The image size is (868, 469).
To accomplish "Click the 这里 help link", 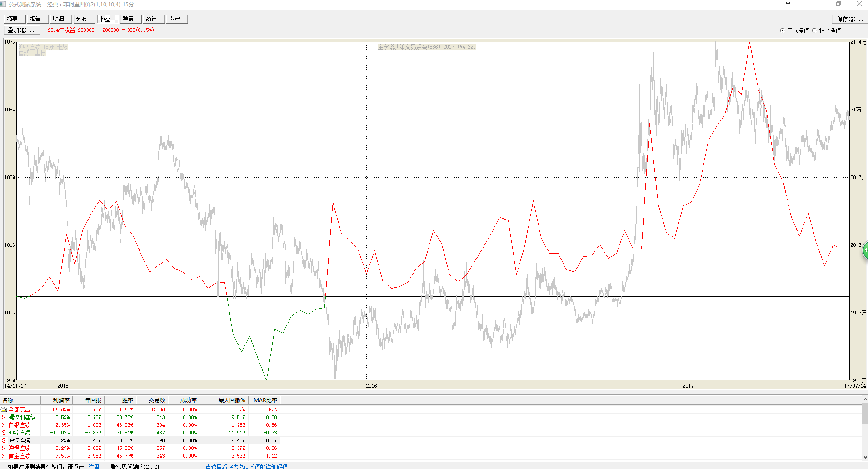I will click(x=94, y=466).
